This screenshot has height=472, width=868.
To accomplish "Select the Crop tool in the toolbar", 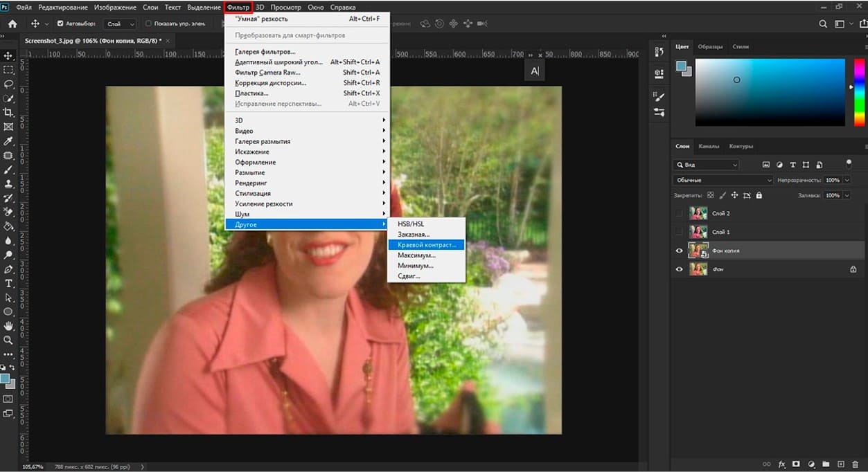I will 8,112.
